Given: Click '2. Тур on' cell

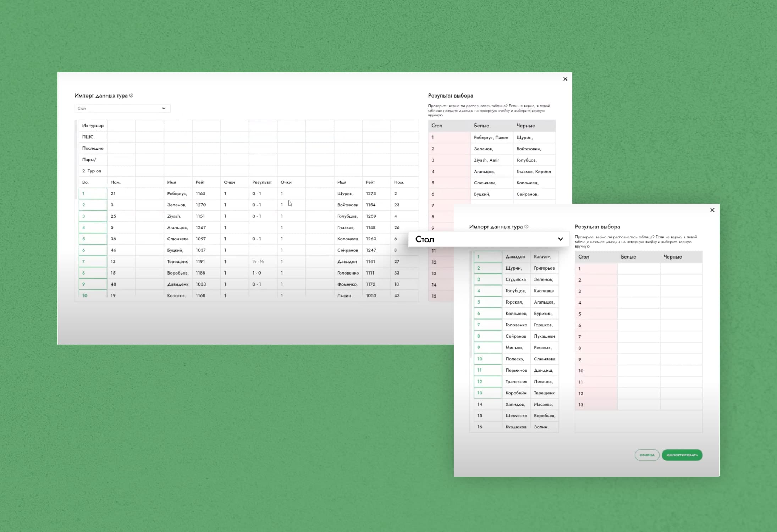Looking at the screenshot, I should (x=93, y=171).
